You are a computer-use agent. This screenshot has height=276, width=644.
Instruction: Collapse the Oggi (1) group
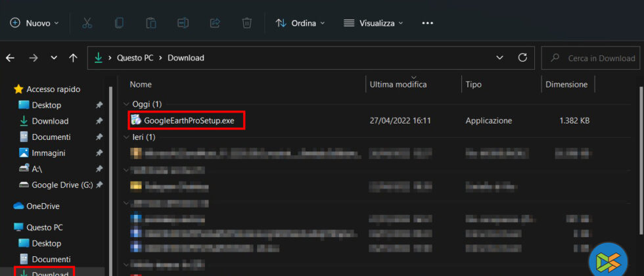pyautogui.click(x=127, y=104)
